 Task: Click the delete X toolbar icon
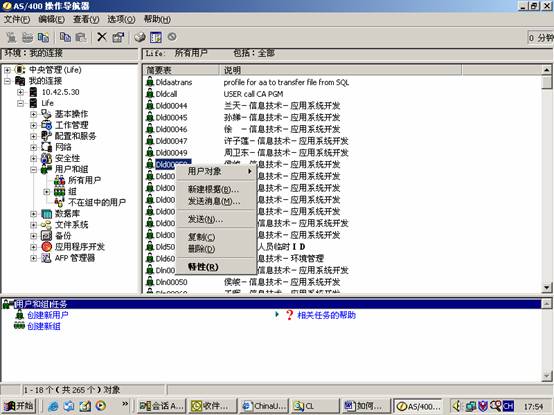tap(102, 37)
